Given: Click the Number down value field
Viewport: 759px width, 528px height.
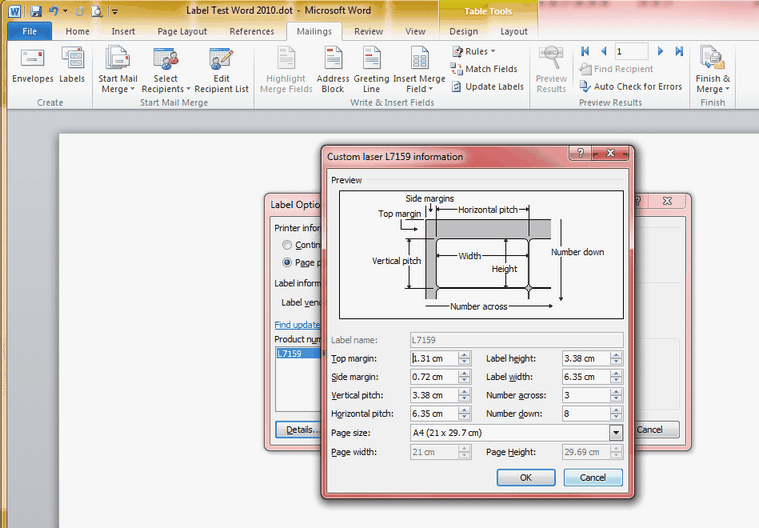Looking at the screenshot, I should click(x=586, y=414).
